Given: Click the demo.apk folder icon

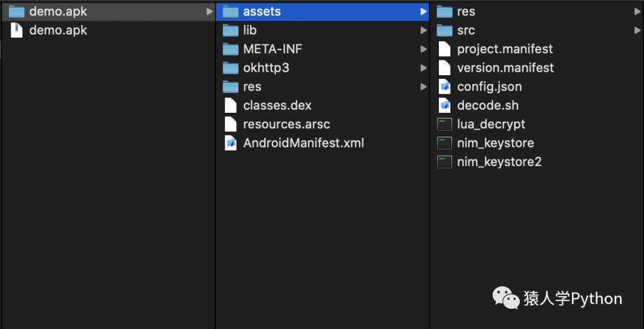Looking at the screenshot, I should 17,11.
